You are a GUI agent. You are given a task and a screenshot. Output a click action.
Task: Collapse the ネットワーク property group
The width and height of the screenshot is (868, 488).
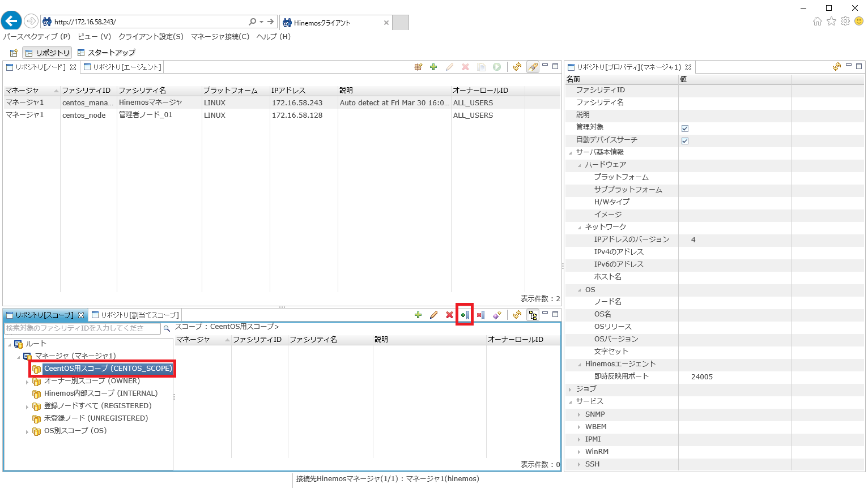point(579,228)
